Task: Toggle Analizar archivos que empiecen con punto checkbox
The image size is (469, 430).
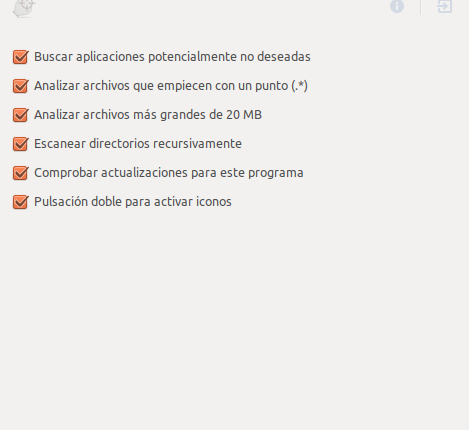Action: (20, 86)
